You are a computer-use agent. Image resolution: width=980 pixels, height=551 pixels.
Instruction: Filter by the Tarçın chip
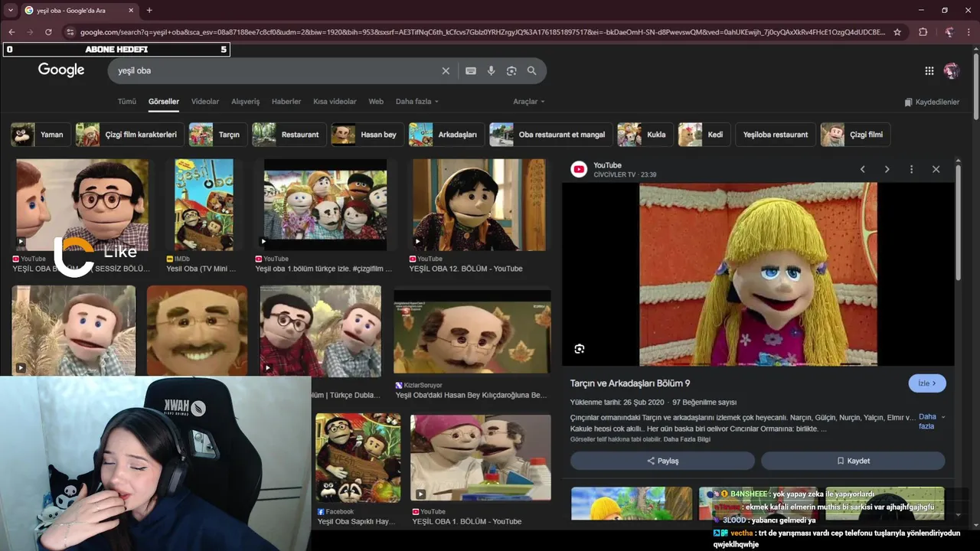(217, 135)
